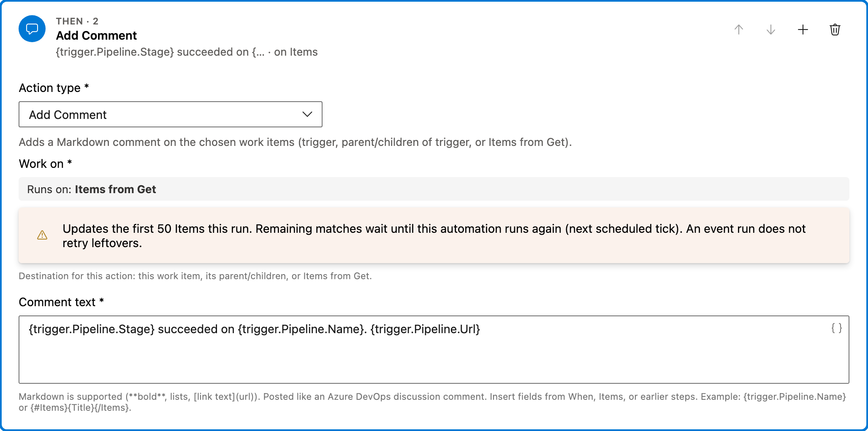Click the 'Runs on: Items from Get' box

[x=434, y=189]
